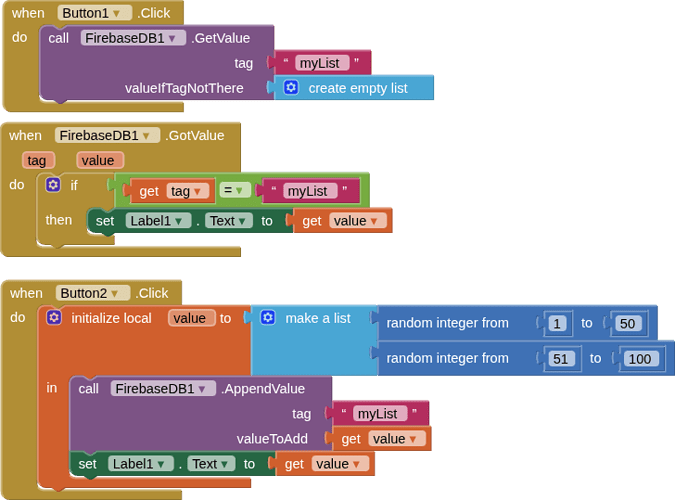The image size is (675, 500).
Task: Select the value parameter in GotValue event
Action: (100, 161)
